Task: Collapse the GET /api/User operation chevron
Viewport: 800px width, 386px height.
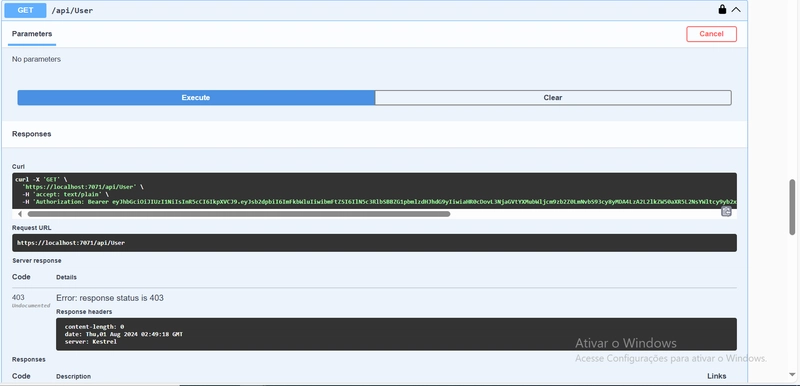Action: click(736, 9)
